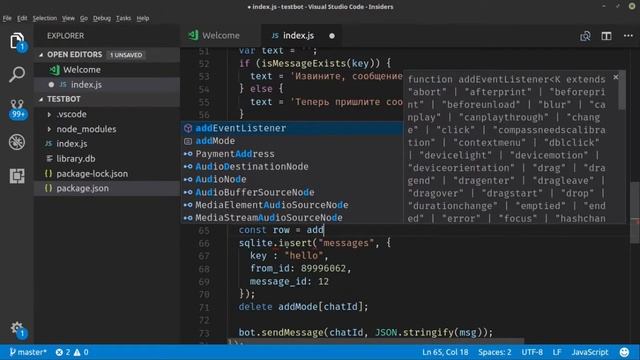
Task: Select the addEventListener suggestion
Action: [292, 128]
